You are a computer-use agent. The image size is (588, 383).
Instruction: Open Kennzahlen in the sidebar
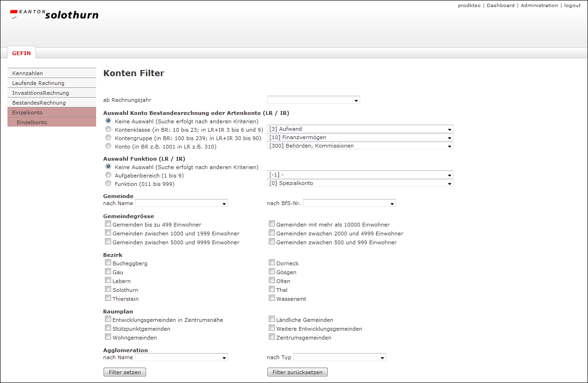click(x=51, y=73)
